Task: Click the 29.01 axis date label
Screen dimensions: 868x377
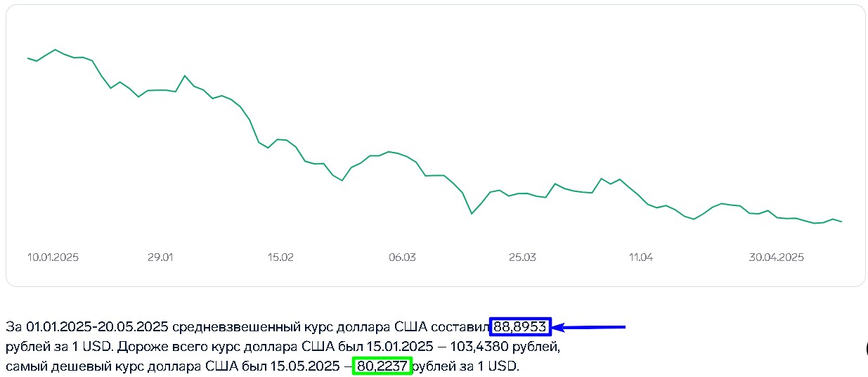Action: click(x=160, y=257)
